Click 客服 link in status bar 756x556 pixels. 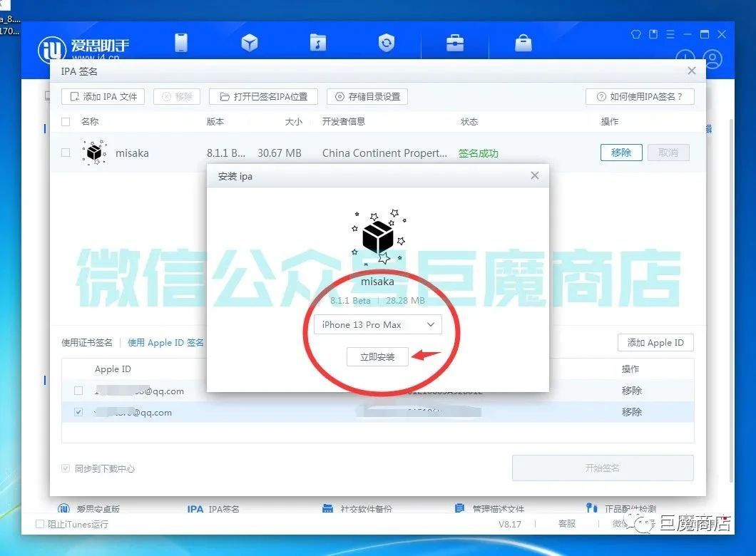point(567,524)
